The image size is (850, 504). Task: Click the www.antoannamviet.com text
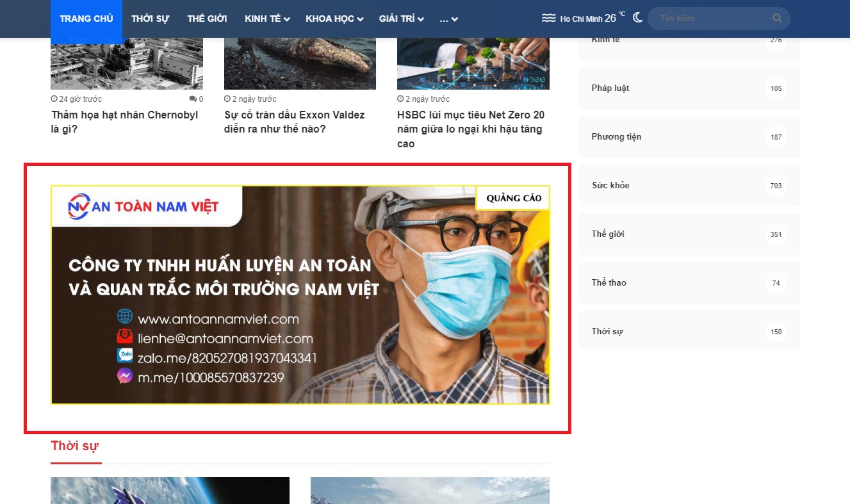click(x=218, y=319)
